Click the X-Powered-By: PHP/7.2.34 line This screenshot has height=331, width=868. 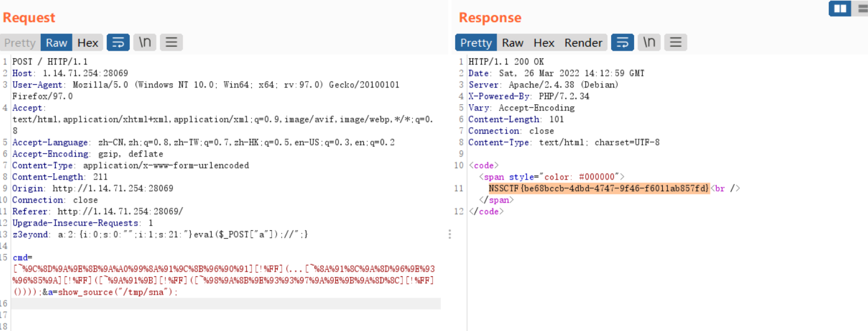coord(528,96)
